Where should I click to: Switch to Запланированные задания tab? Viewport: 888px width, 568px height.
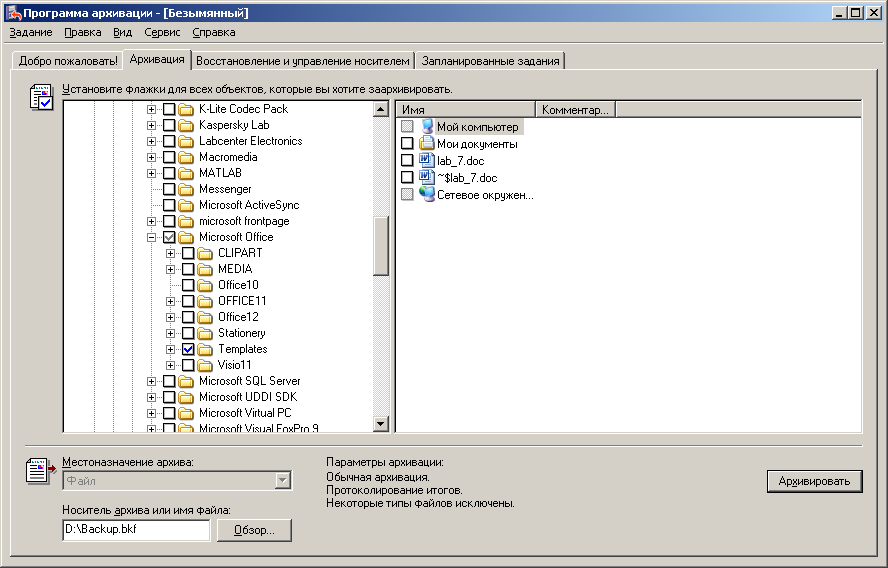[490, 61]
